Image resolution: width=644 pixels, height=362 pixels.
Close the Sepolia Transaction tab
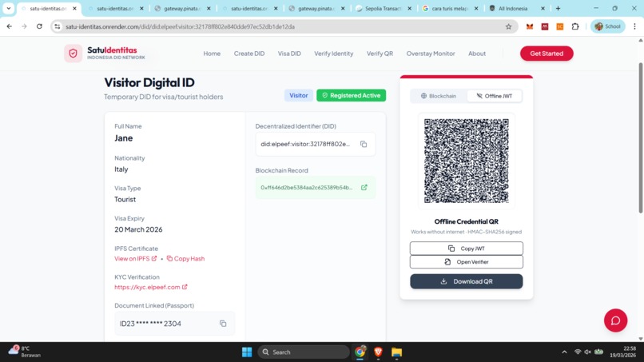[x=409, y=8]
